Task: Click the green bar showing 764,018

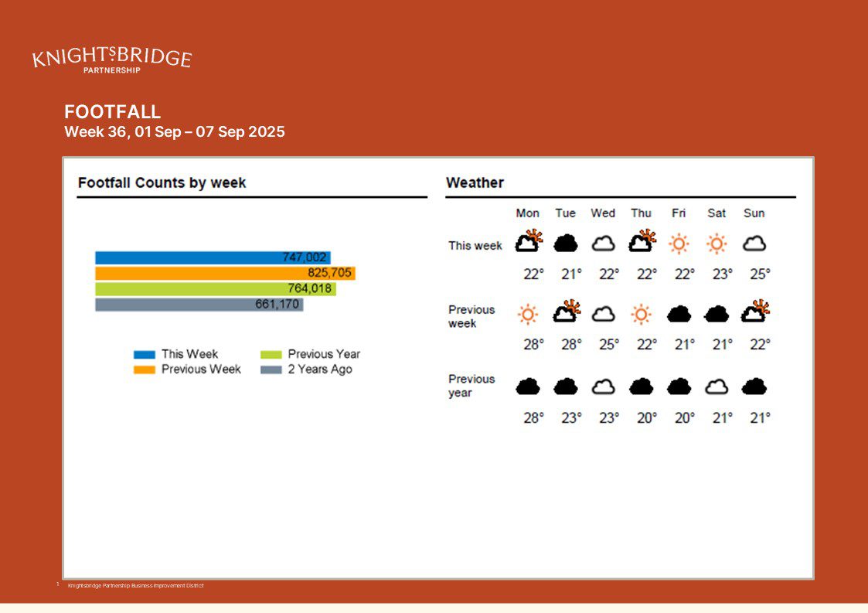Action: (215, 288)
